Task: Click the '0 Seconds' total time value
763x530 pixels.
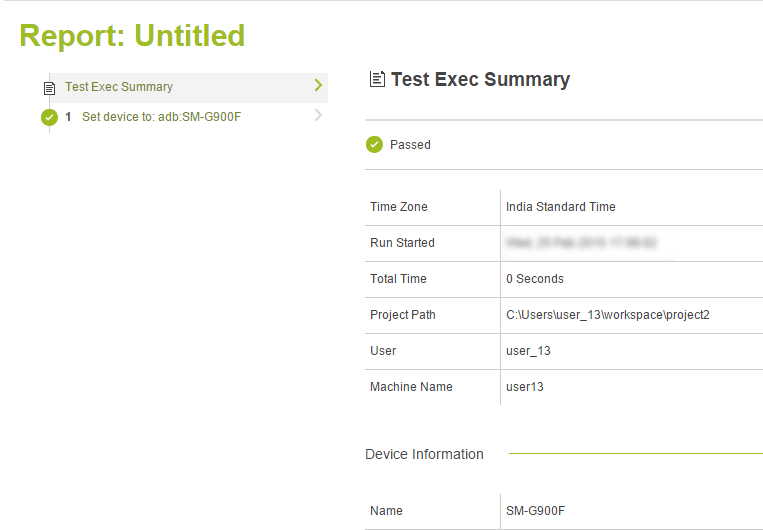Action: pos(535,279)
